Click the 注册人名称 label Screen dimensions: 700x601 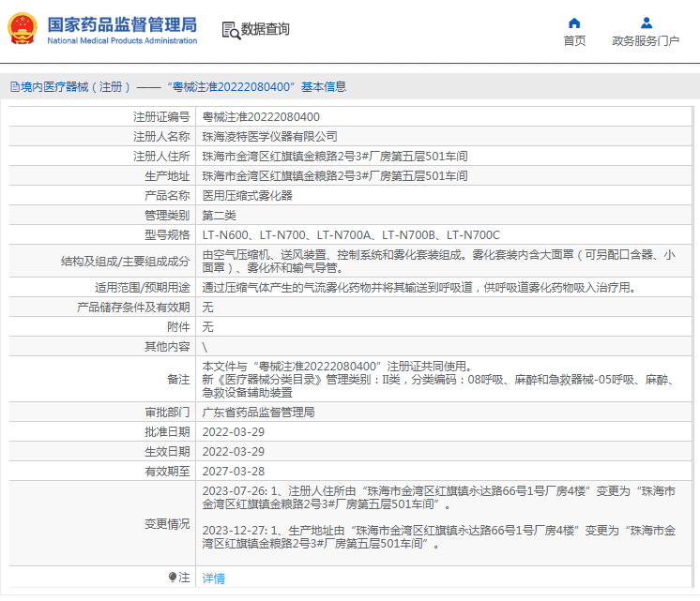[161, 137]
